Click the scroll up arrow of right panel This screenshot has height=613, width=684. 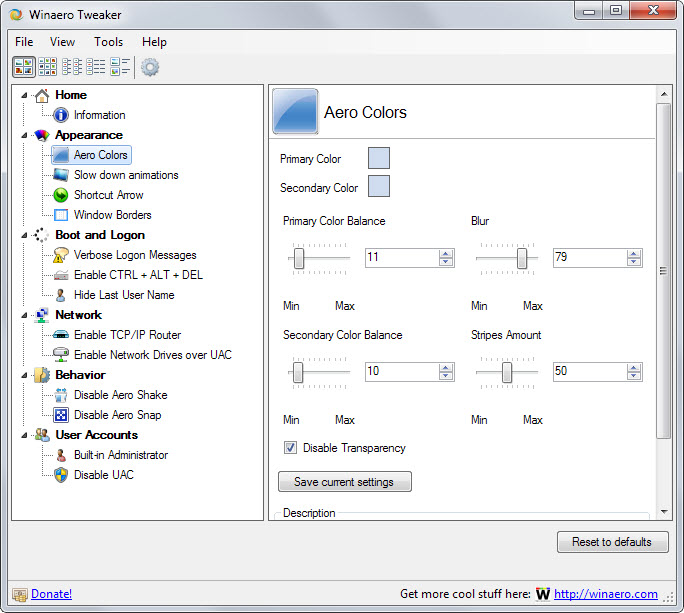click(664, 94)
